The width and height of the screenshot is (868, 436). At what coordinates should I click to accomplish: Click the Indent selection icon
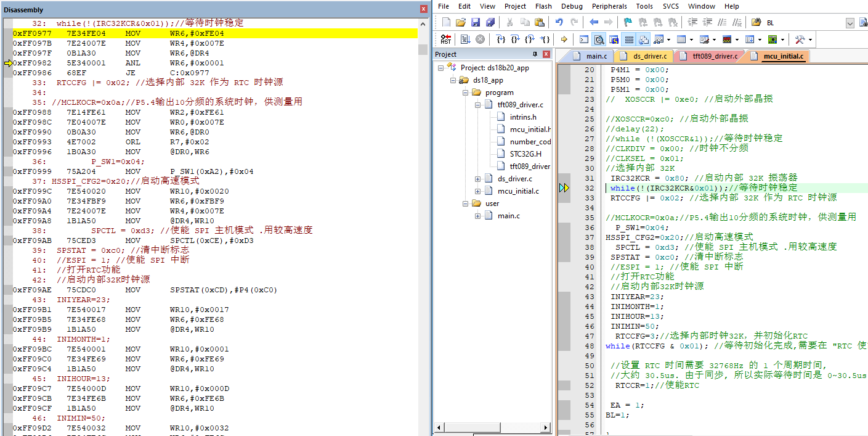693,22
